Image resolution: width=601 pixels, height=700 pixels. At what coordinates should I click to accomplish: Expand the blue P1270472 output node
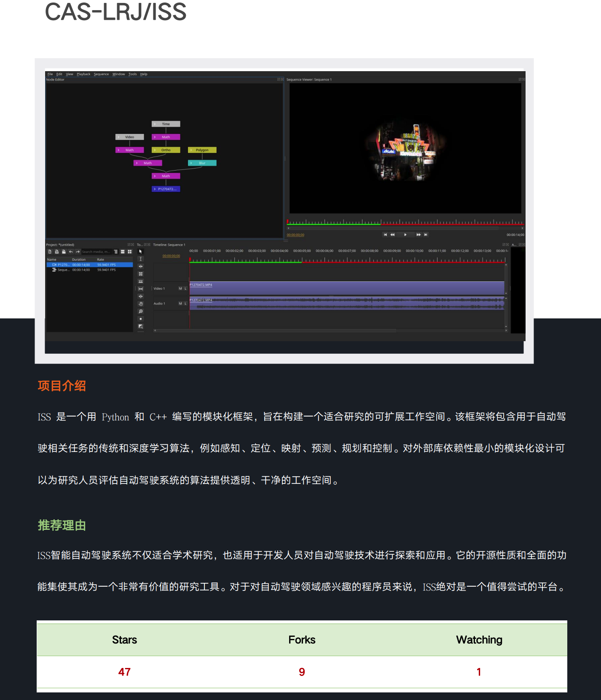tap(155, 189)
